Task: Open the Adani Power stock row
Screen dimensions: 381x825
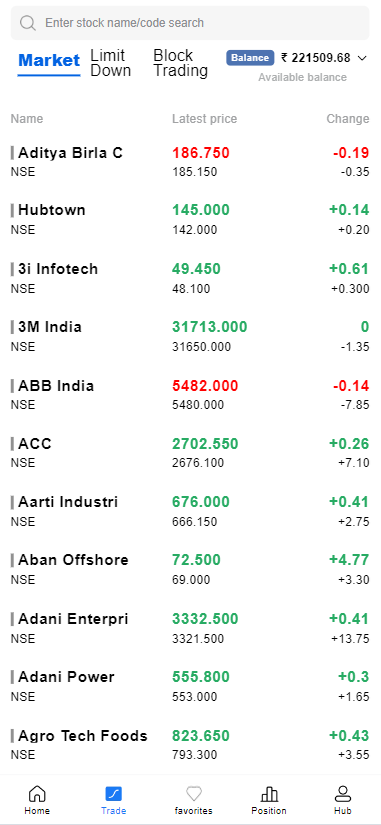Action: pos(190,686)
